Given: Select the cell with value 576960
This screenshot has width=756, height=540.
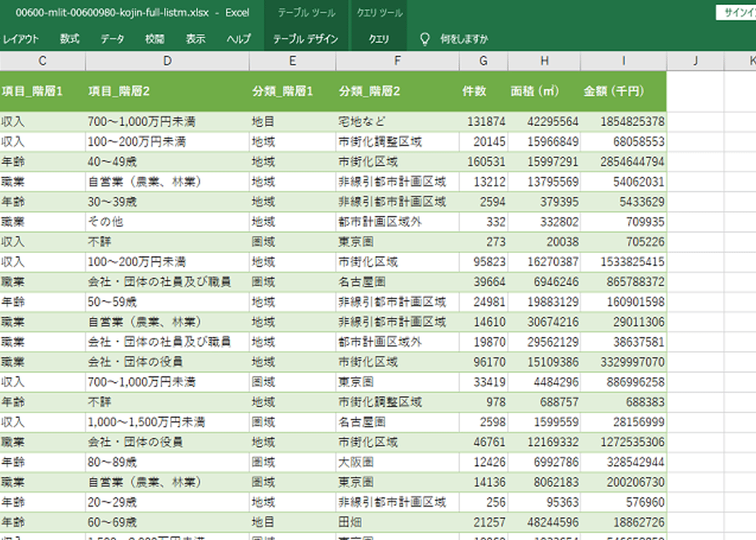Looking at the screenshot, I should (624, 502).
